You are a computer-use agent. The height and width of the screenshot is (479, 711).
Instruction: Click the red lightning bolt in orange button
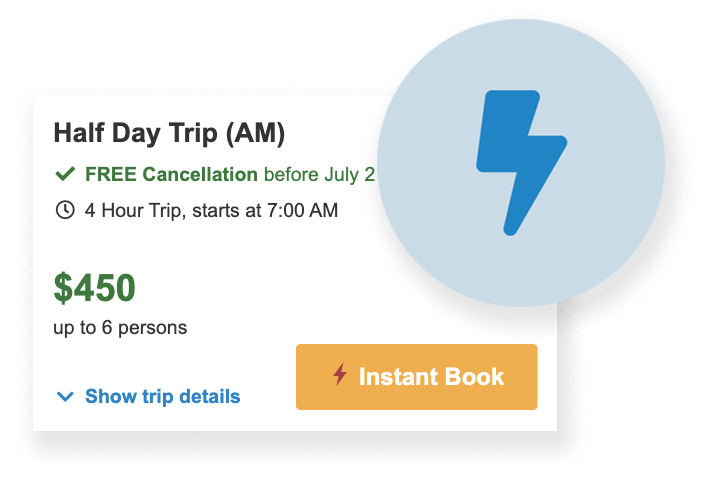(x=340, y=374)
